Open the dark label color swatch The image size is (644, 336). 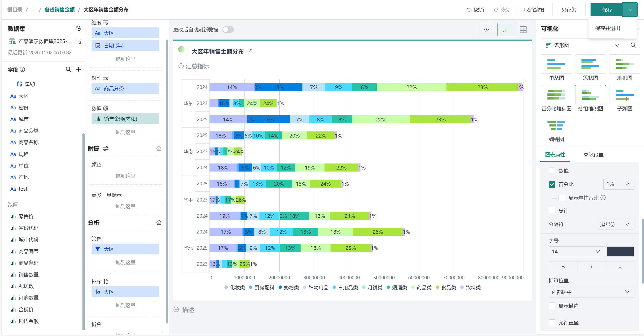pos(620,252)
